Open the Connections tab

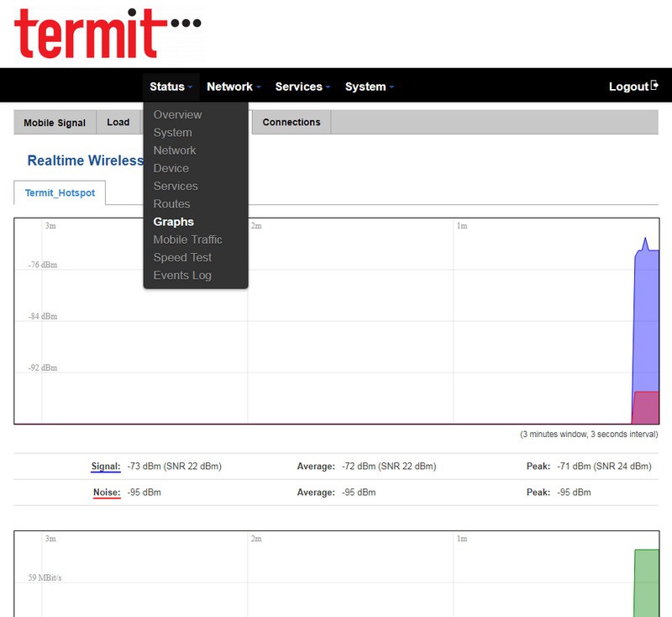click(291, 123)
